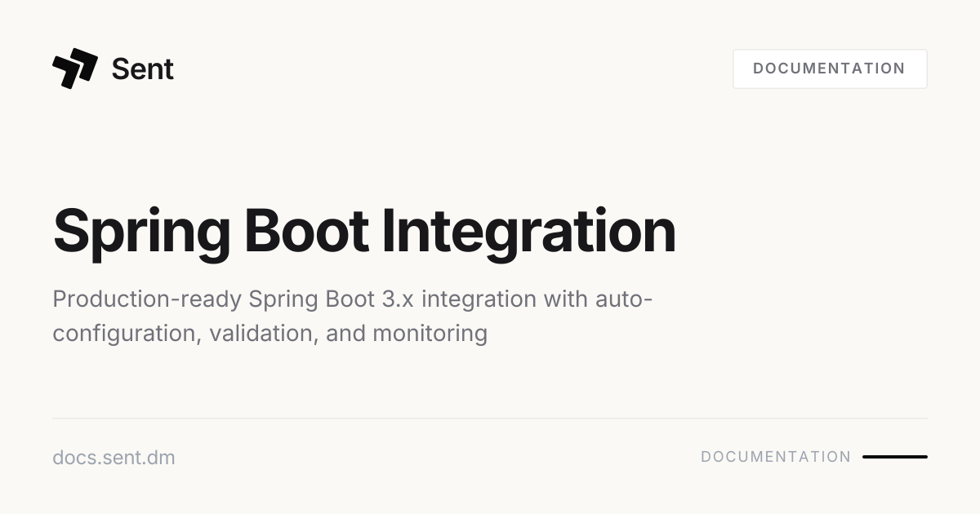The image size is (980, 514).
Task: Click the Sent logo icon
Action: [x=75, y=69]
